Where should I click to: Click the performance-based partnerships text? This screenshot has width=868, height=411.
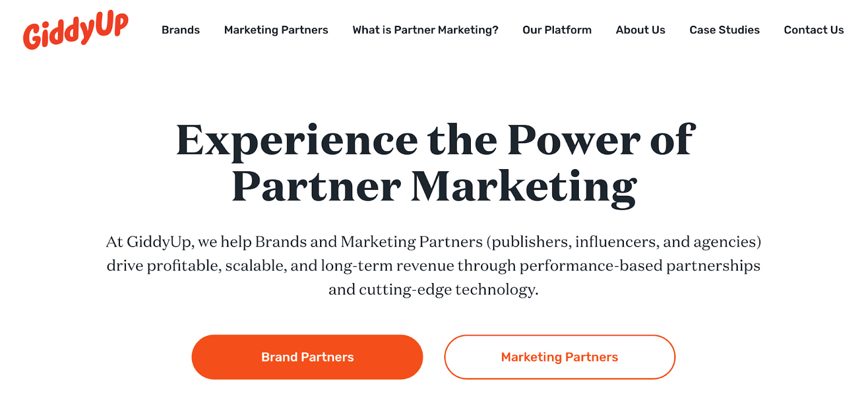640,266
